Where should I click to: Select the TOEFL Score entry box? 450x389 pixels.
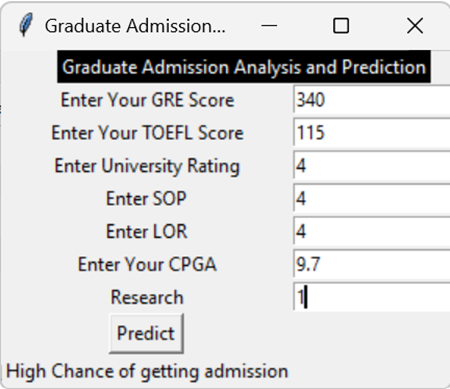pyautogui.click(x=372, y=132)
